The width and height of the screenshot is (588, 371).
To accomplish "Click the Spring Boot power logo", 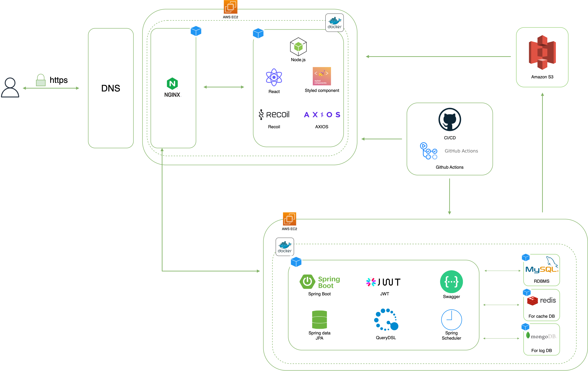I will click(307, 282).
